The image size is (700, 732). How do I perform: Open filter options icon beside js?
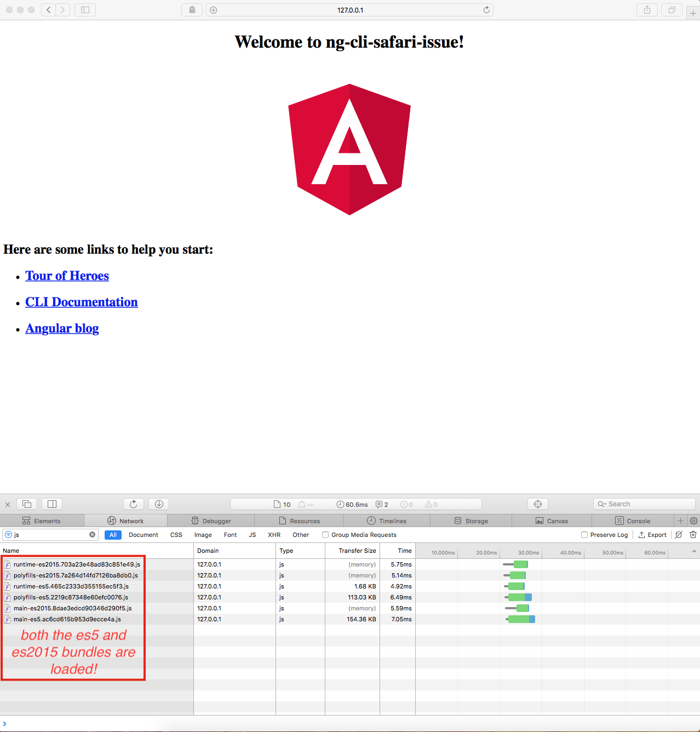(x=8, y=535)
